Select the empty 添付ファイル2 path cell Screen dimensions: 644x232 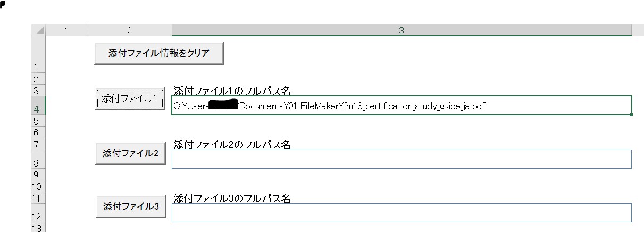(x=402, y=159)
